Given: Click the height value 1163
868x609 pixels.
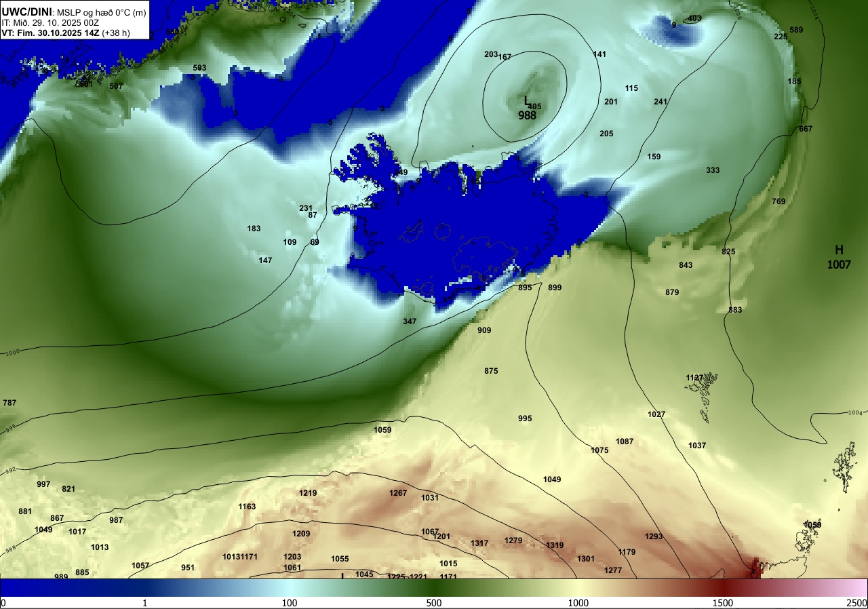Looking at the screenshot, I should 247,507.
